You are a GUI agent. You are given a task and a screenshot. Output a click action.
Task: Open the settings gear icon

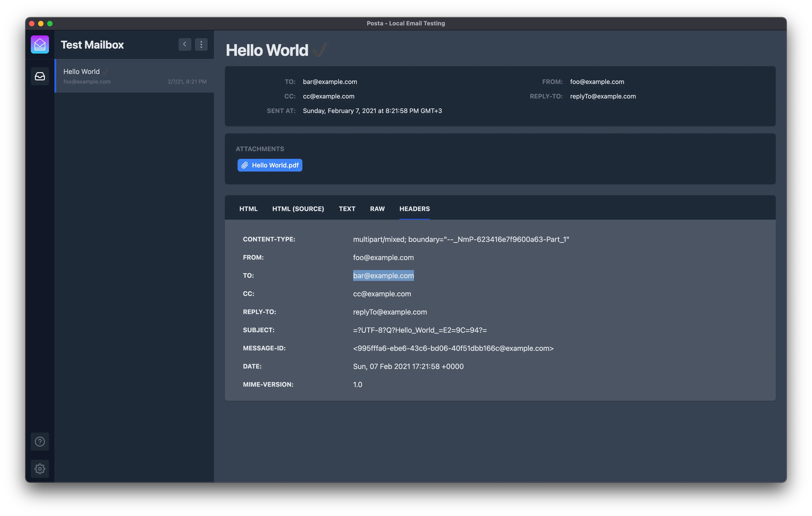(40, 468)
